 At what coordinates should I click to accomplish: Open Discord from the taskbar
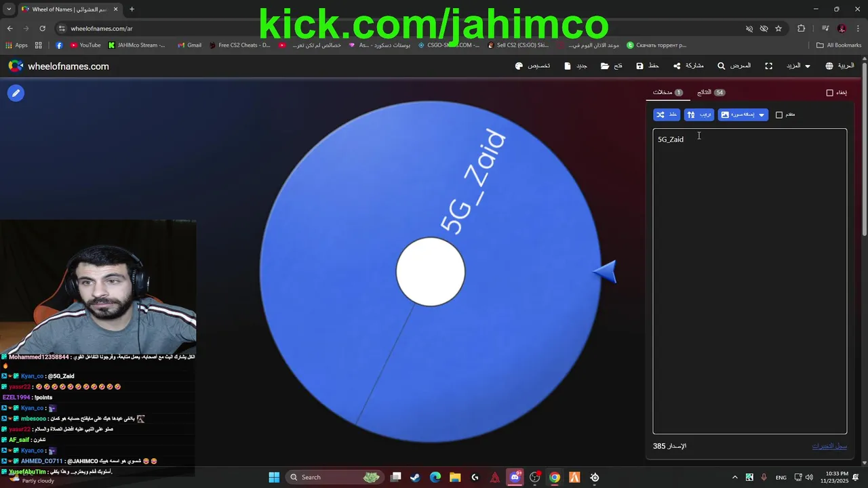pyautogui.click(x=515, y=477)
